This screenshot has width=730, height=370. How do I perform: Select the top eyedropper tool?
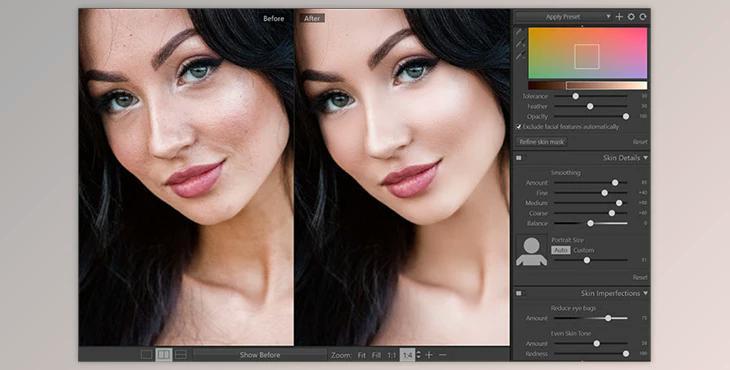[x=520, y=32]
